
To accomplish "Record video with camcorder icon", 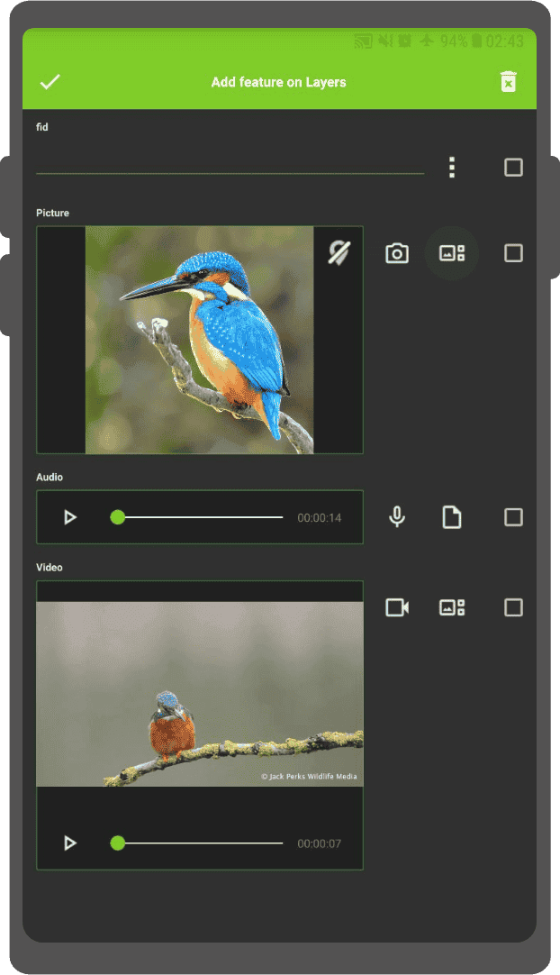I will [x=397, y=607].
